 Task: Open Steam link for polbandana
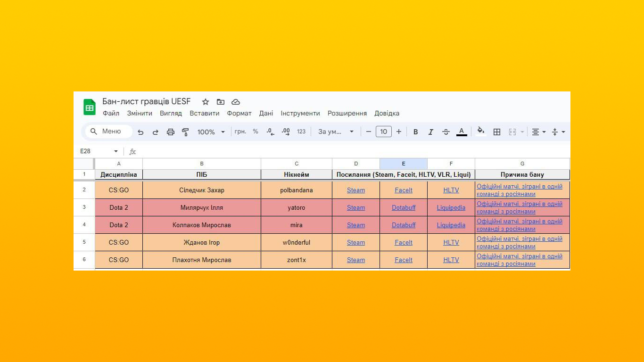point(356,190)
